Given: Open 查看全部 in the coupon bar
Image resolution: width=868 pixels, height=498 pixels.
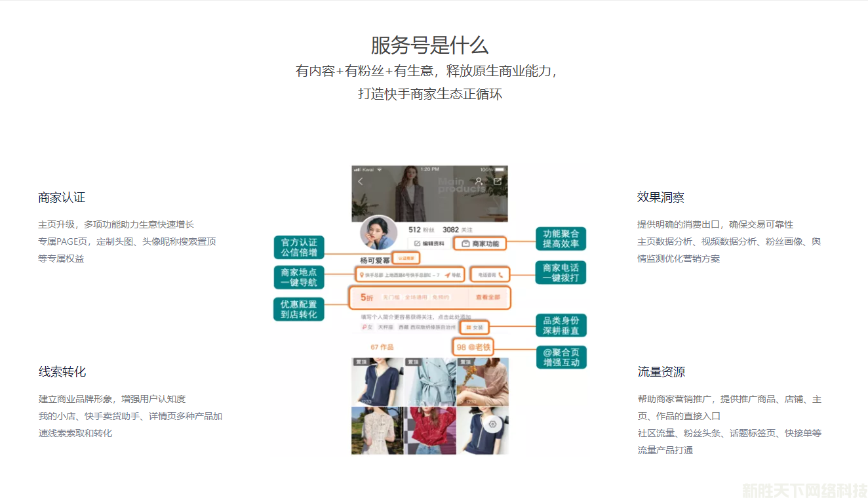Looking at the screenshot, I should (488, 298).
